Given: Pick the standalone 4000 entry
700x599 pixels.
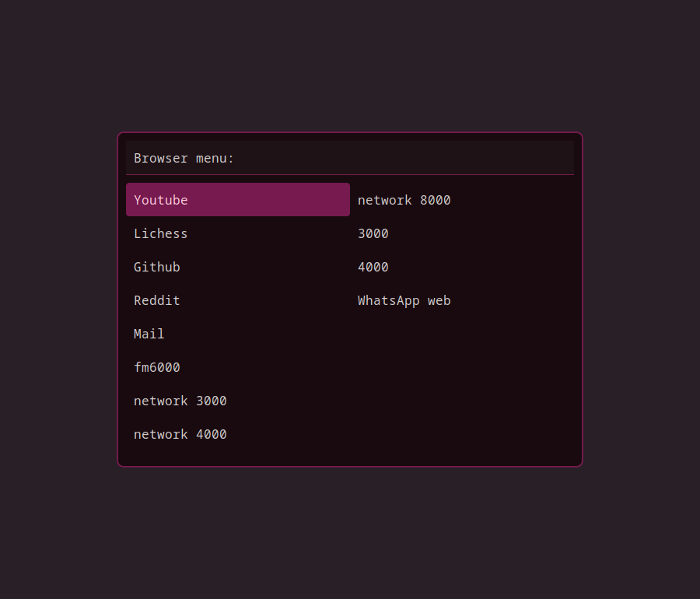Looking at the screenshot, I should coord(462,267).
